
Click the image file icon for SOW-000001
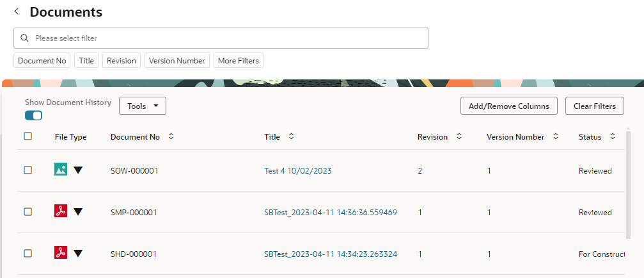[61, 170]
